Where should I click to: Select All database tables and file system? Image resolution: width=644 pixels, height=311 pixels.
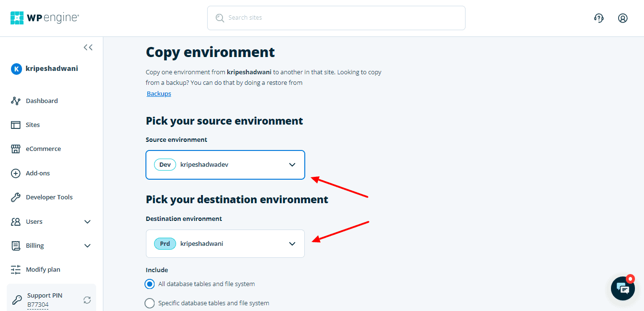150,284
